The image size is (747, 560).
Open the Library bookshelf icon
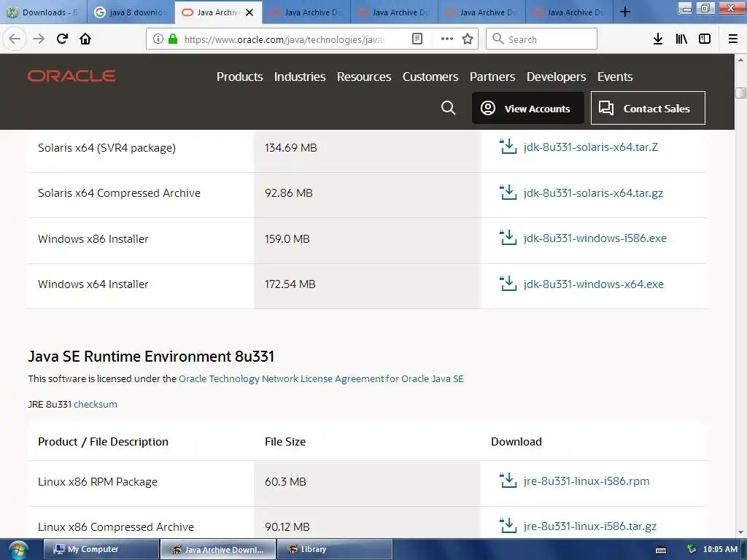[681, 39]
